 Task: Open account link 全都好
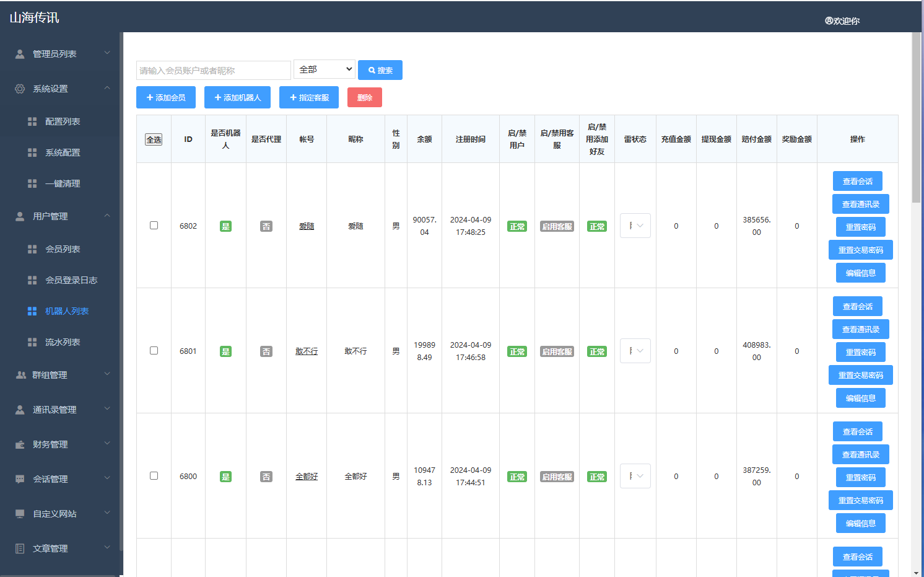(307, 477)
